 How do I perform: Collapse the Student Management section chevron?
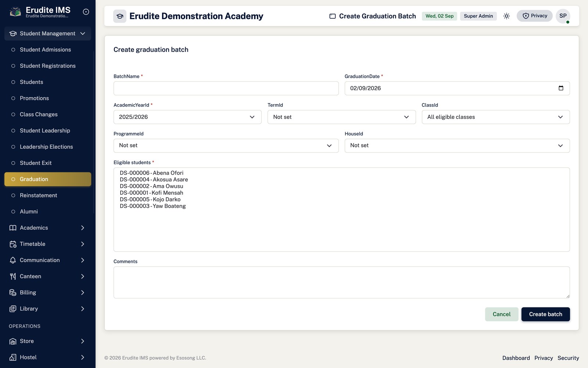(83, 33)
